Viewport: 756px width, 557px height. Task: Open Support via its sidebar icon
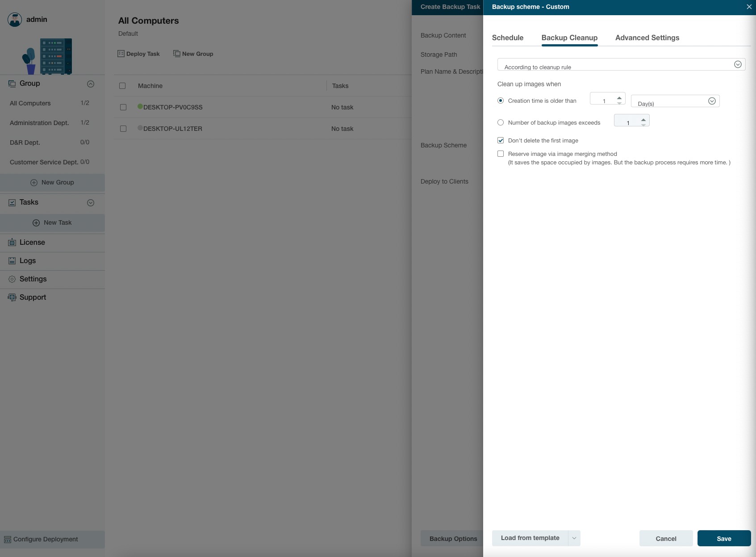click(x=12, y=297)
